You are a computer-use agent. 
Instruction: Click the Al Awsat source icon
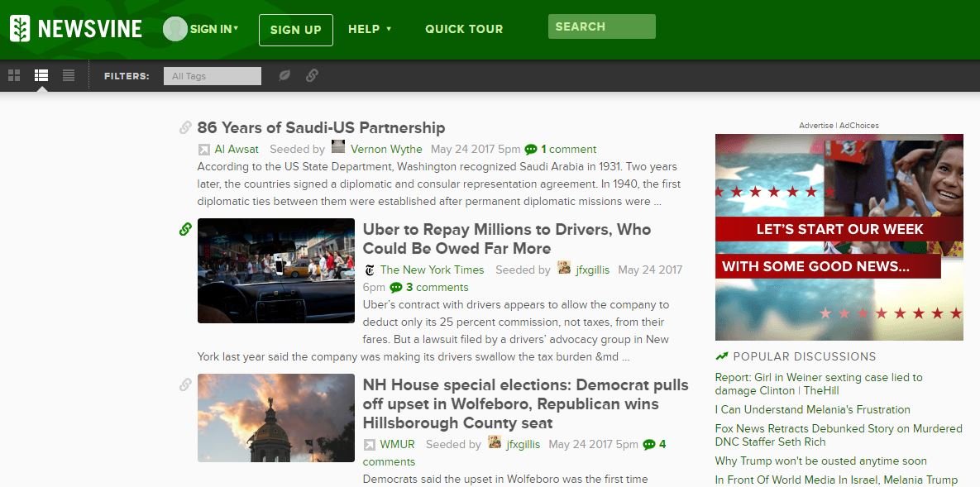(x=203, y=150)
